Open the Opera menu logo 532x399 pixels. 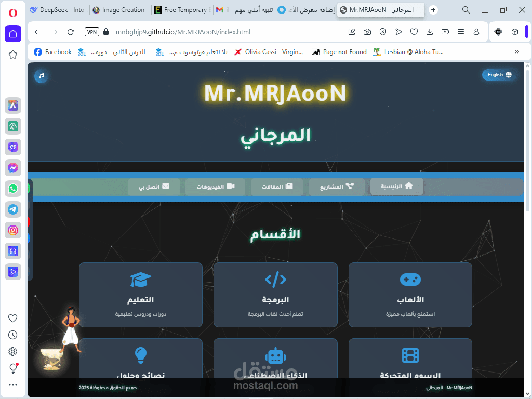(x=13, y=13)
